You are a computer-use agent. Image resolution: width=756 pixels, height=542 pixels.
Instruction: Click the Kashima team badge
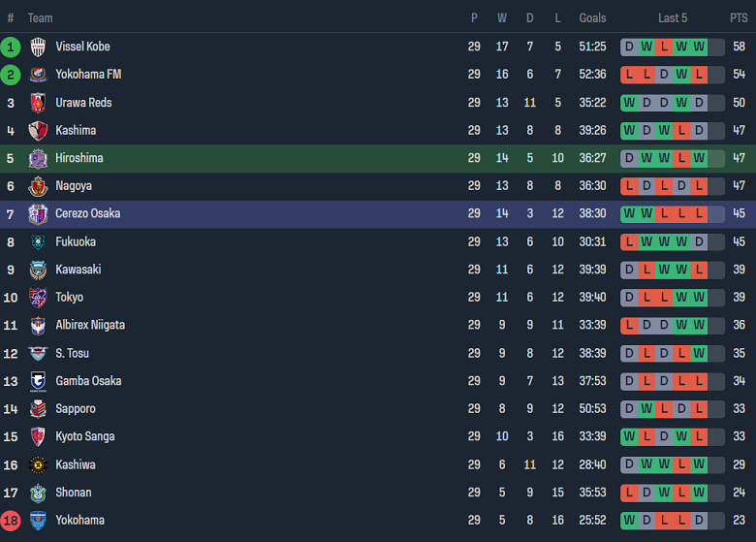[38, 131]
